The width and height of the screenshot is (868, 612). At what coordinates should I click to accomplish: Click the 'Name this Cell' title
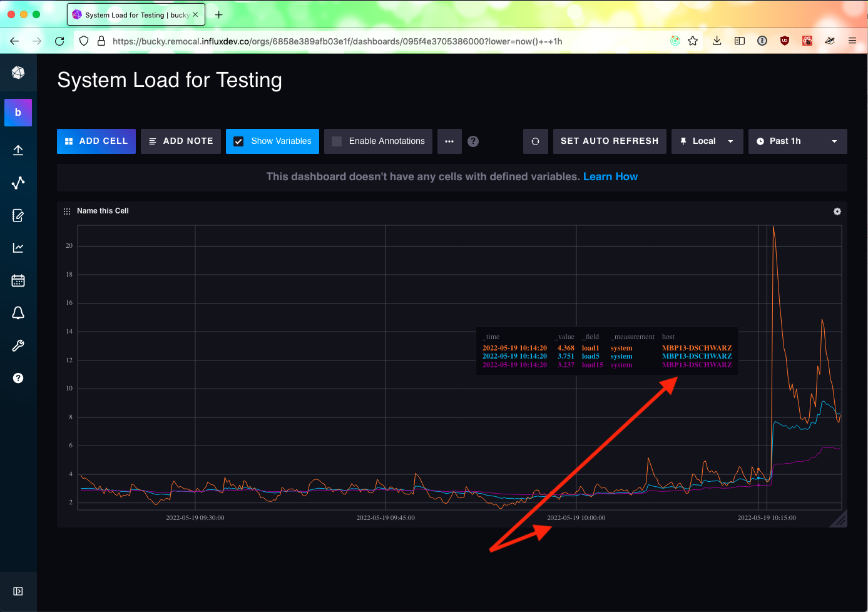pyautogui.click(x=103, y=211)
